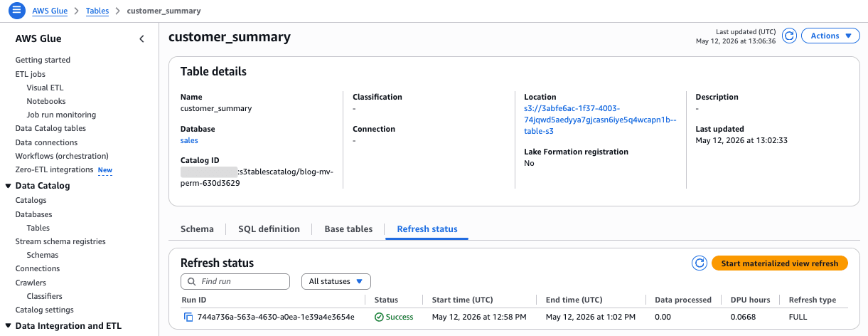
Task: Open Crawlers in sidebar
Action: [31, 283]
